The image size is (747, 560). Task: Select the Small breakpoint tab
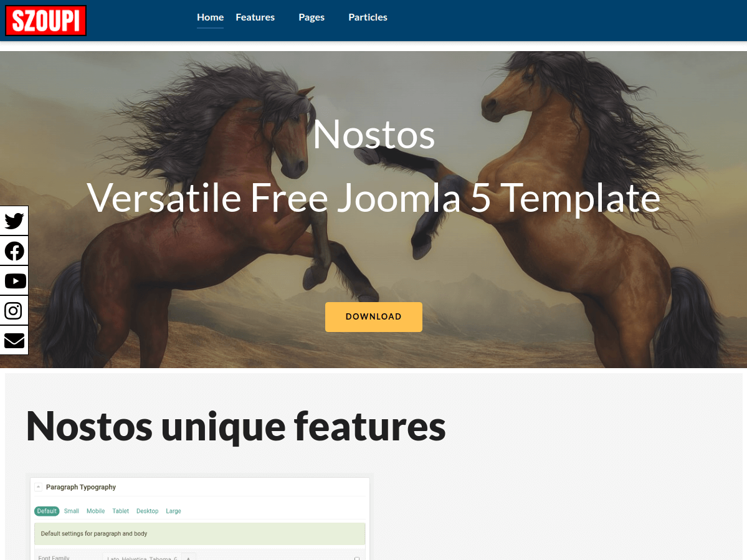point(71,511)
